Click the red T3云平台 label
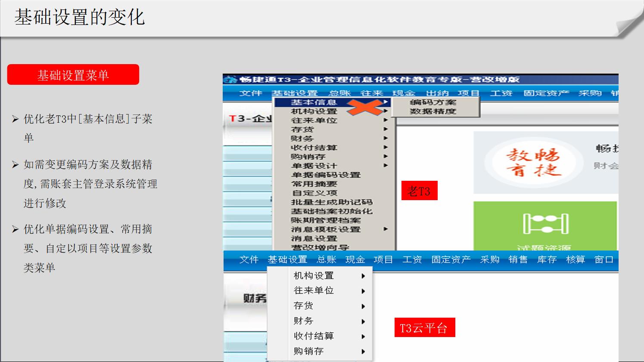The height and width of the screenshot is (362, 644). click(x=424, y=327)
